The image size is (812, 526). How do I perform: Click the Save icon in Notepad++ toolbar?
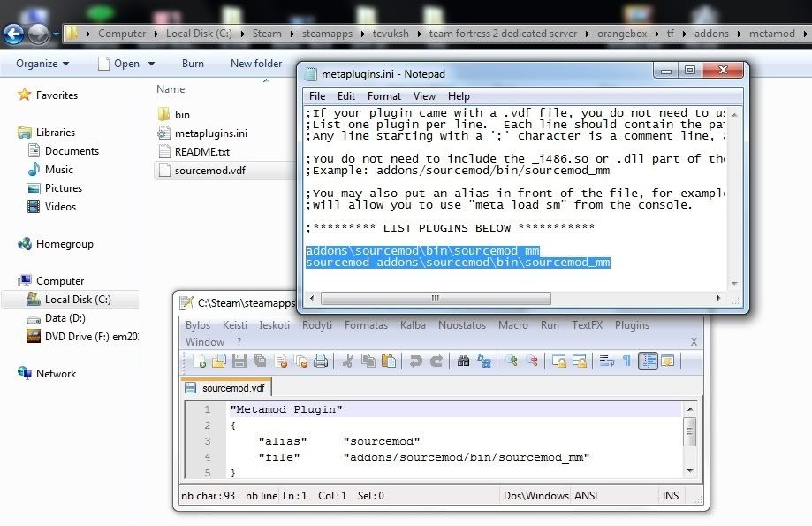[x=239, y=361]
